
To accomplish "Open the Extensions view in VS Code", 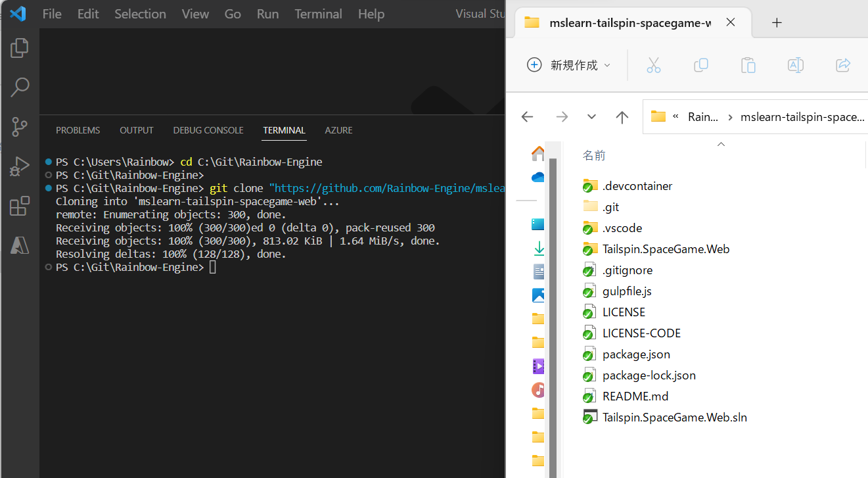I will coord(20,206).
